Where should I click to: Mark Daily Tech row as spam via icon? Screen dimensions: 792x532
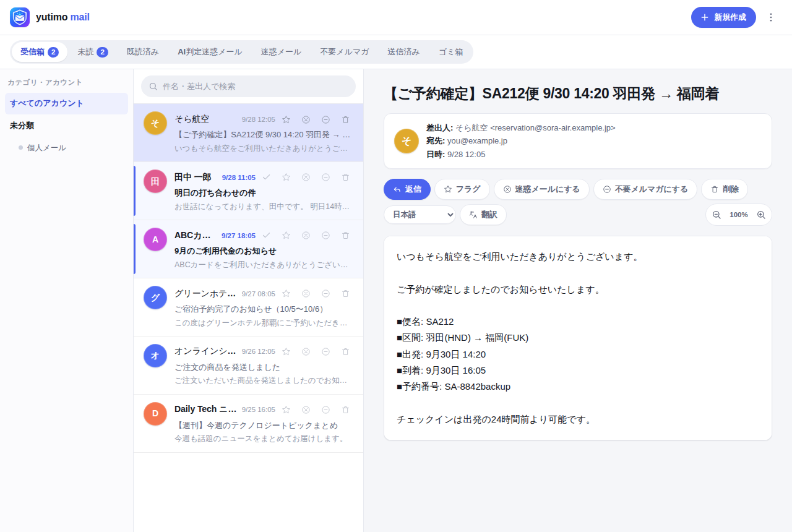pyautogui.click(x=306, y=410)
